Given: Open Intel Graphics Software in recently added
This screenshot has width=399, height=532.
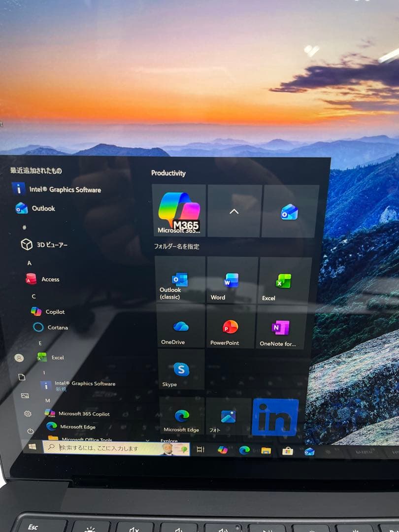Looking at the screenshot, I should (57, 189).
